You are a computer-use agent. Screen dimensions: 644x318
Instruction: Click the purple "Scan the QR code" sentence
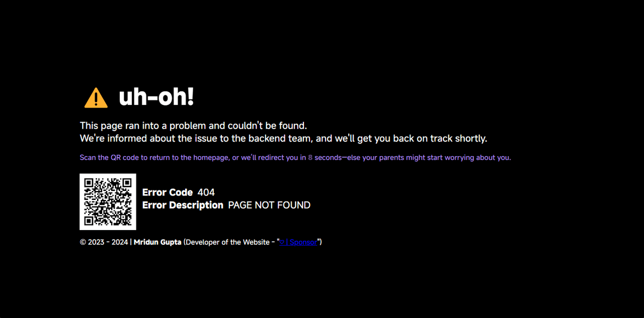295,157
